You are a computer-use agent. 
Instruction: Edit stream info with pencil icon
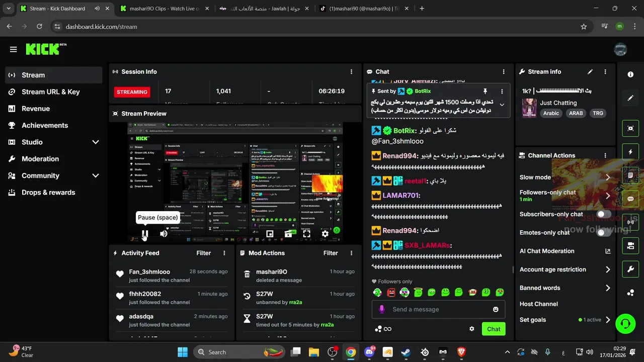[590, 72]
